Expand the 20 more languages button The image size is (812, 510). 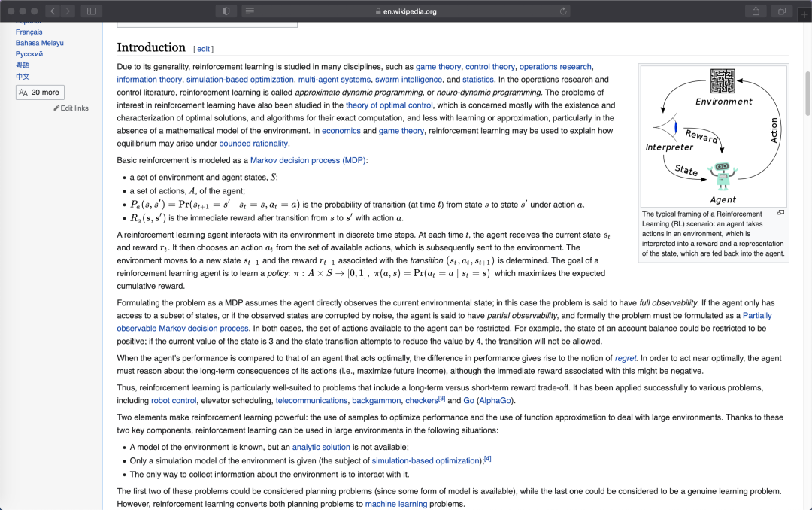[40, 93]
